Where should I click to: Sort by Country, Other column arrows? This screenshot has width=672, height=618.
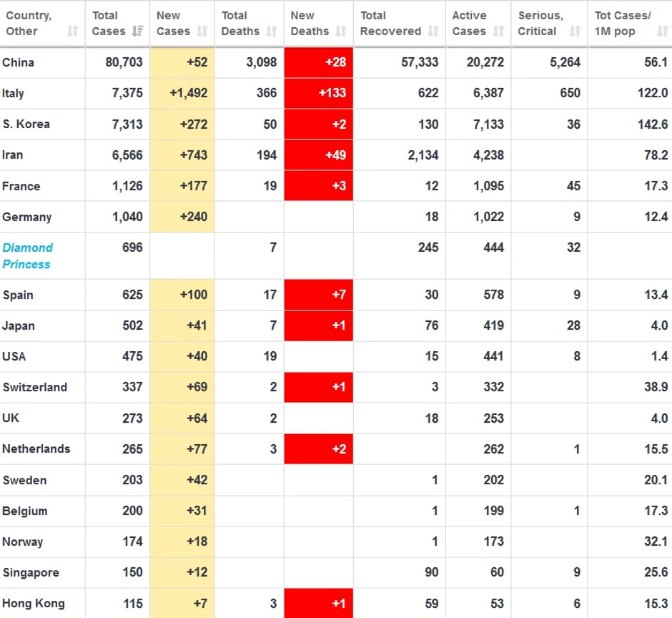73,31
